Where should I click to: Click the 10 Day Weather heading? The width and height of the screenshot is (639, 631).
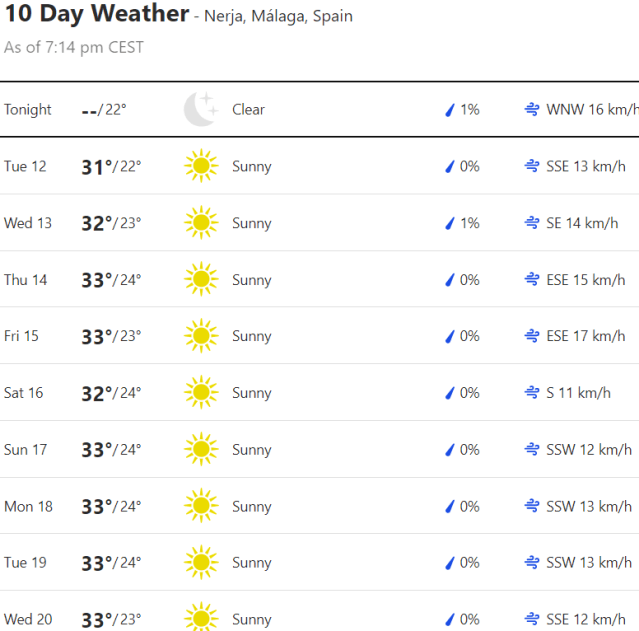click(97, 14)
